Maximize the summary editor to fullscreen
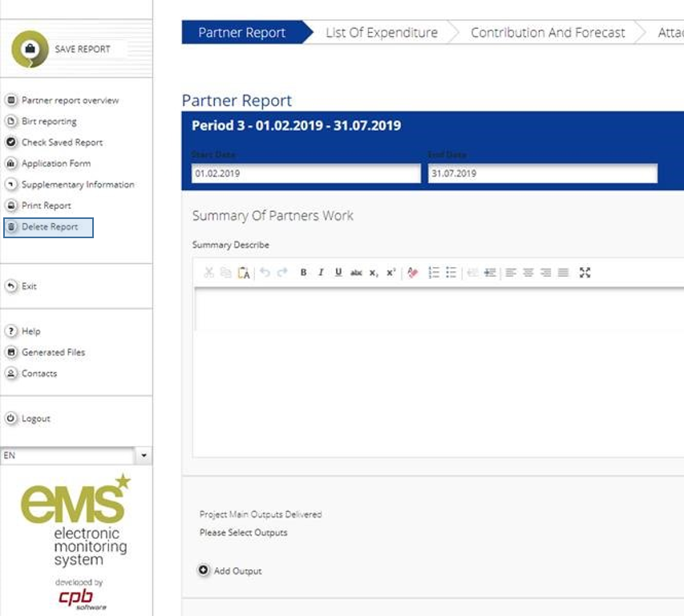This screenshot has width=684, height=616. [585, 273]
